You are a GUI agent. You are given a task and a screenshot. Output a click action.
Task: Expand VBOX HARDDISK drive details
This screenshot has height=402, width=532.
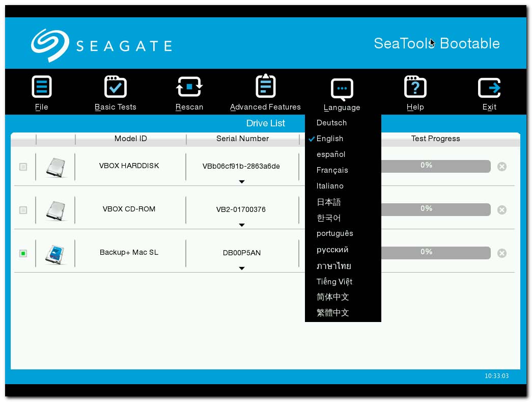[x=242, y=181]
